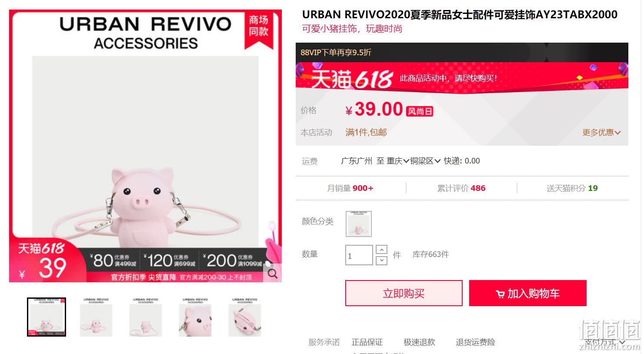
Task: Click the magnifier zoom icon on product image
Action: coord(273,273)
